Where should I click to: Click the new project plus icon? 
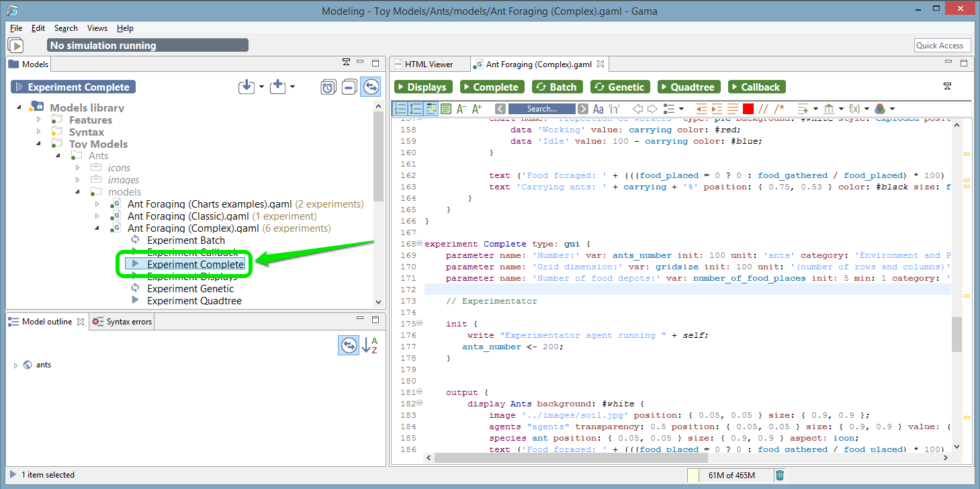[x=277, y=87]
